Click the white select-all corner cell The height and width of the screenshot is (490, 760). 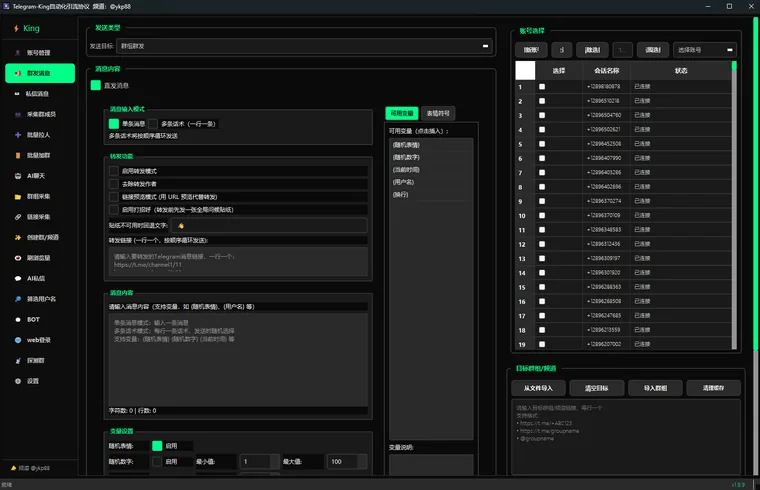tap(525, 70)
